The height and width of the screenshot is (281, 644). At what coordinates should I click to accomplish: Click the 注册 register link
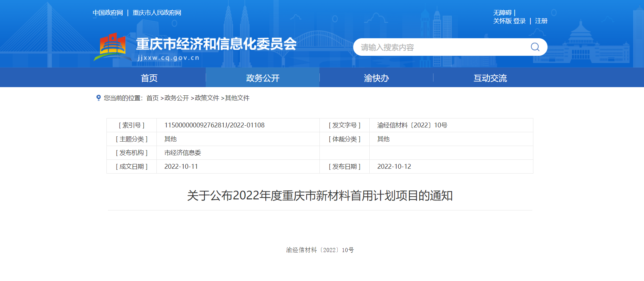(x=541, y=21)
